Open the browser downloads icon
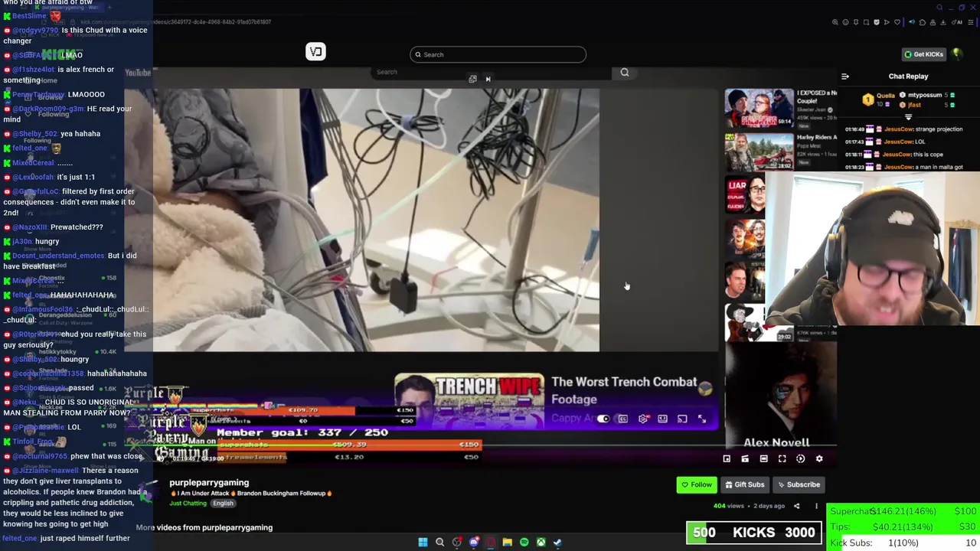The width and height of the screenshot is (980, 551). (943, 22)
